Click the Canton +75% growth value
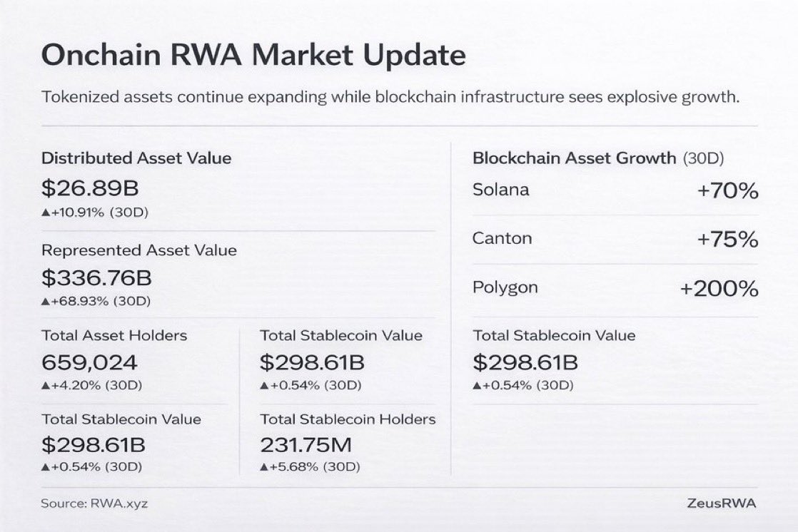Image resolution: width=798 pixels, height=532 pixels. pyautogui.click(x=727, y=240)
